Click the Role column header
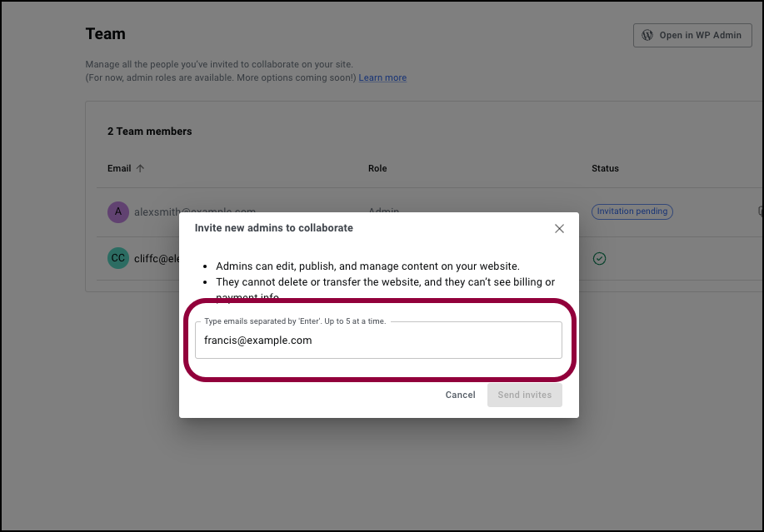 377,168
